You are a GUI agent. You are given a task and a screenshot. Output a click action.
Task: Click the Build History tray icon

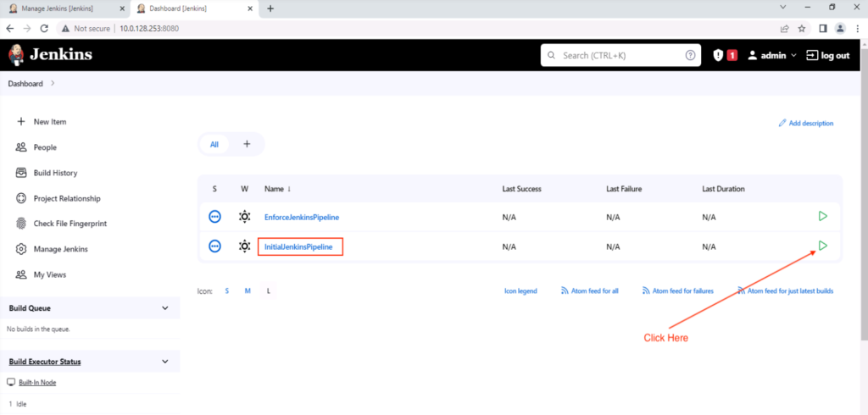[x=21, y=173]
